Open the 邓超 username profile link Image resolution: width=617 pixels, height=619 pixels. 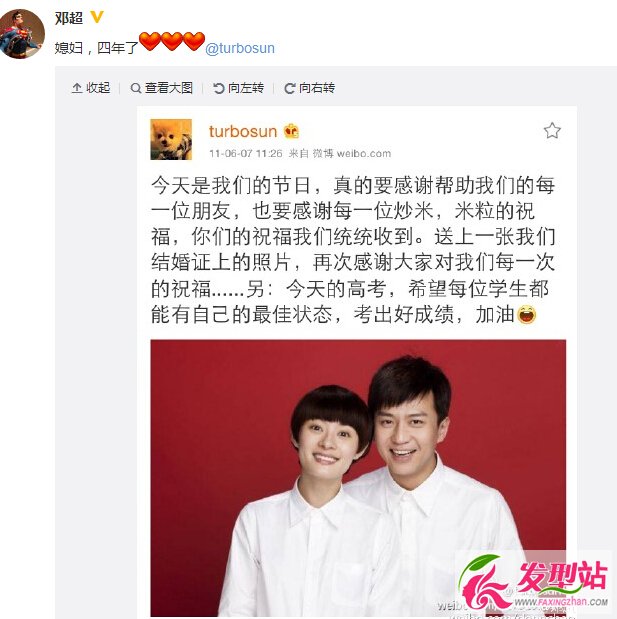(69, 18)
